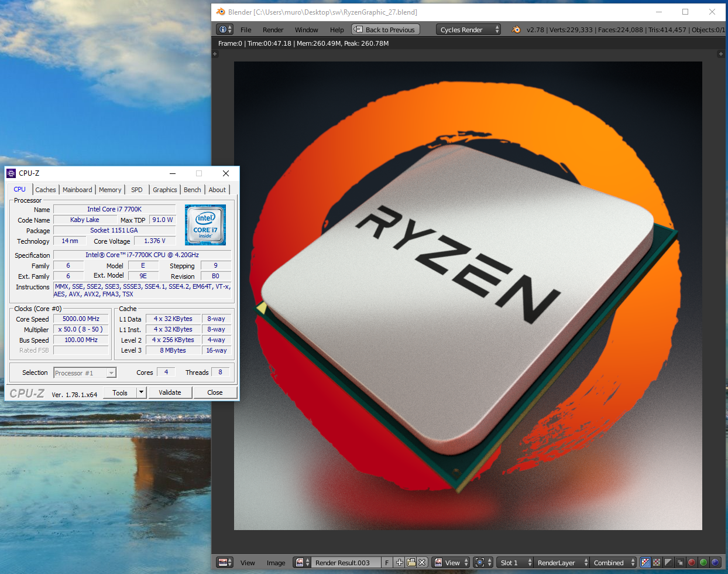Viewport: 728px width, 574px height.
Task: Minimize the CPU-Z window
Action: tap(173, 173)
